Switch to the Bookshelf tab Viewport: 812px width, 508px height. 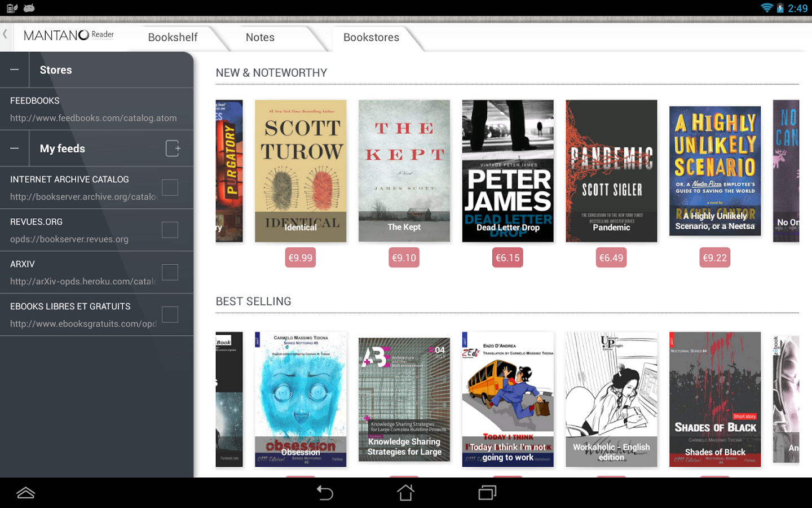tap(173, 37)
